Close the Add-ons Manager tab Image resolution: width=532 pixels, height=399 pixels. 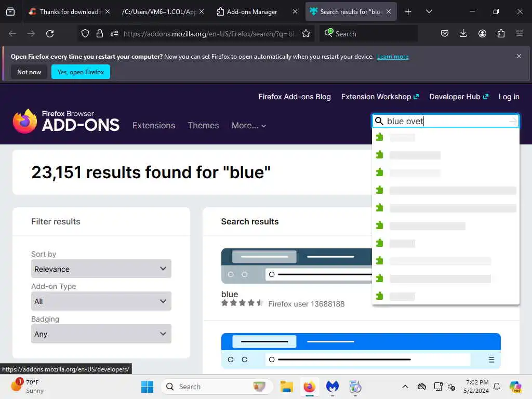point(295,12)
